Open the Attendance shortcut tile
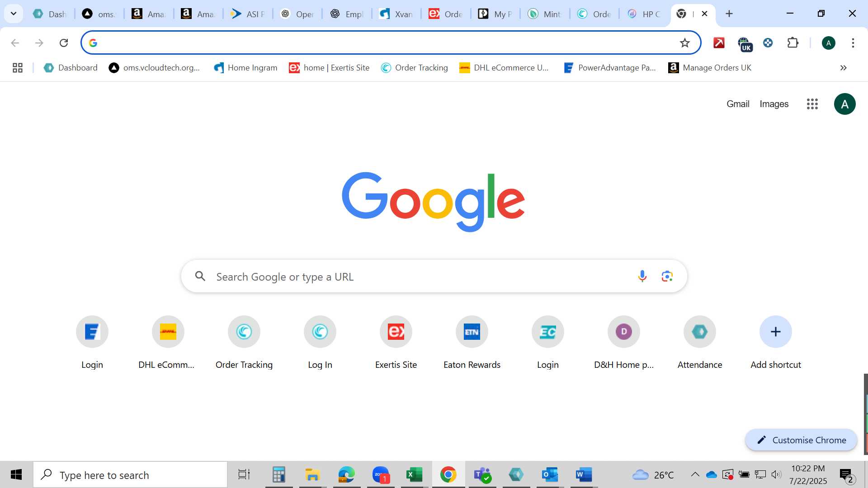Viewport: 868px width, 488px height. 700,343
